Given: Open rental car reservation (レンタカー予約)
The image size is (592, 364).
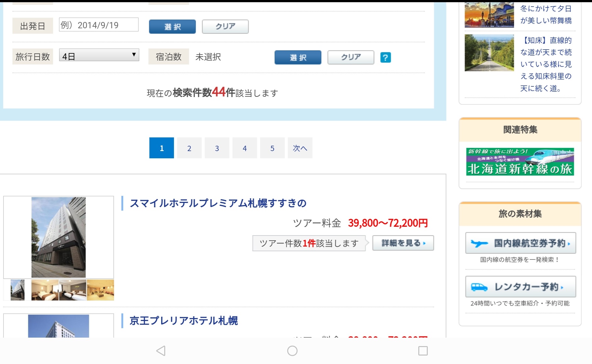Looking at the screenshot, I should (x=520, y=287).
